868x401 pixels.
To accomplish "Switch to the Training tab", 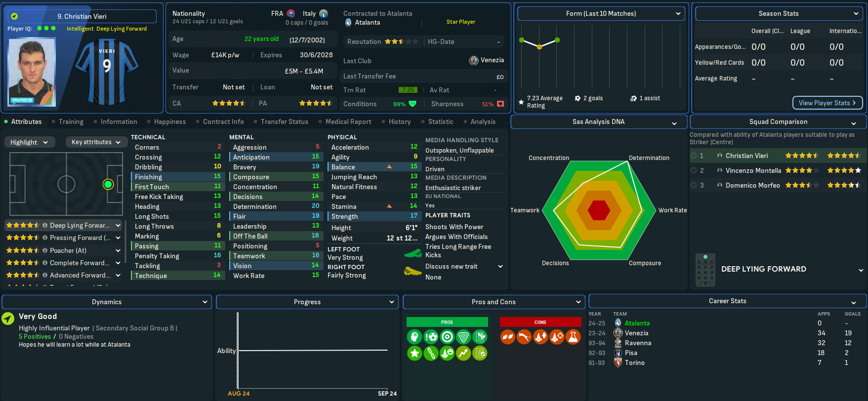I will click(71, 121).
